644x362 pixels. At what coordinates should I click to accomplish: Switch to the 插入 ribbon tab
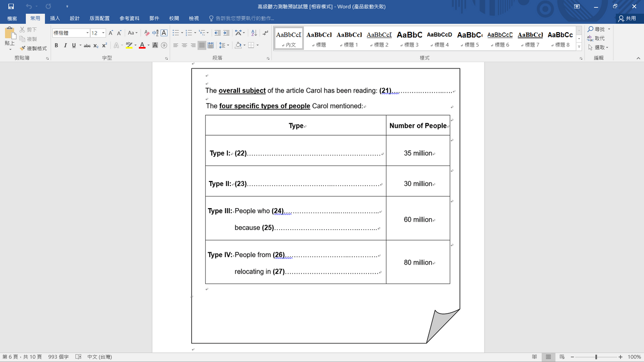[55, 19]
